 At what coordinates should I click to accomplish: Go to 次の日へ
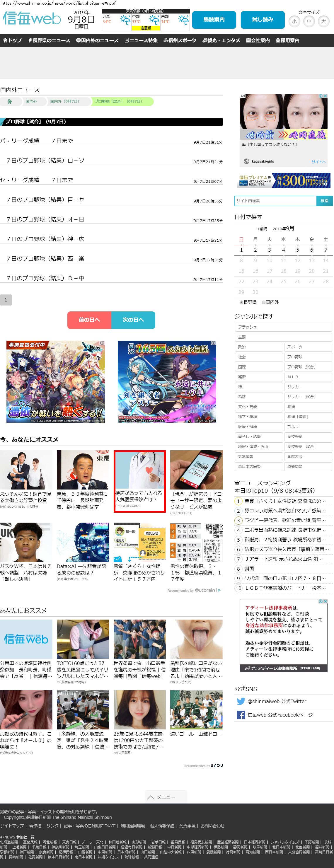133,320
